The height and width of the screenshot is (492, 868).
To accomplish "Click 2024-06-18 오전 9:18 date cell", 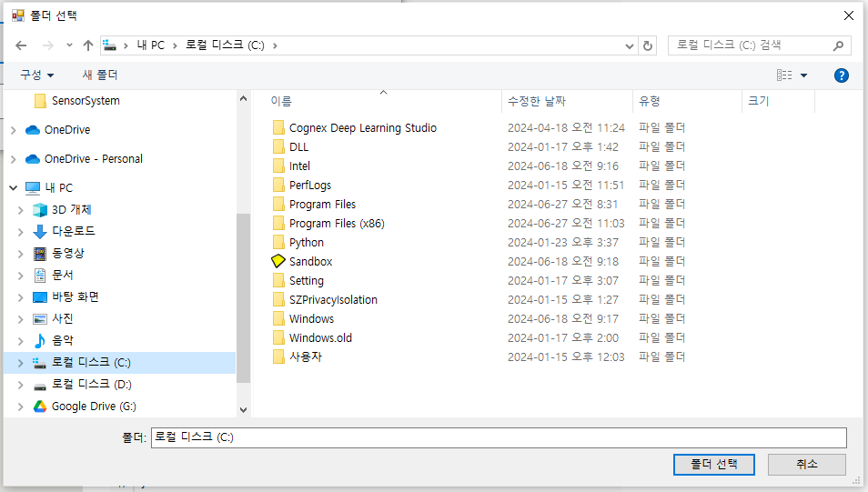I will pyautogui.click(x=563, y=262).
